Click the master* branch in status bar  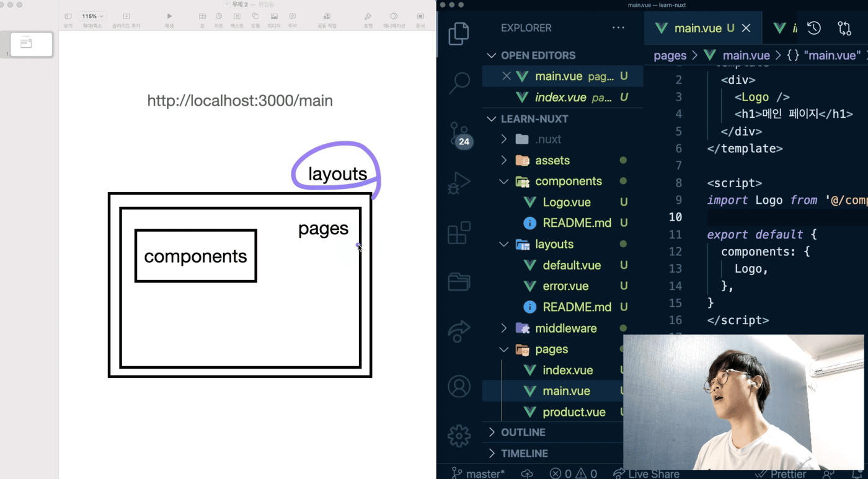pos(477,473)
